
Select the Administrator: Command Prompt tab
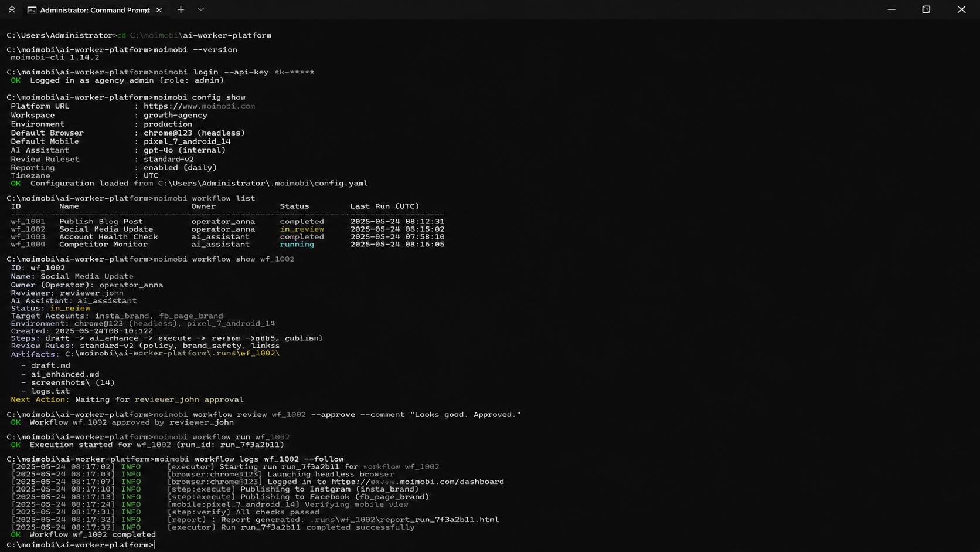(95, 10)
